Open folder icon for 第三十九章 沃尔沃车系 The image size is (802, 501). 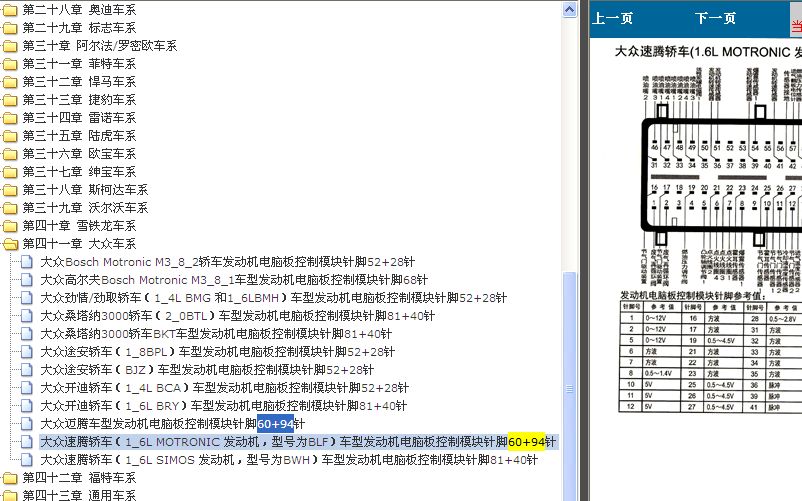point(10,208)
